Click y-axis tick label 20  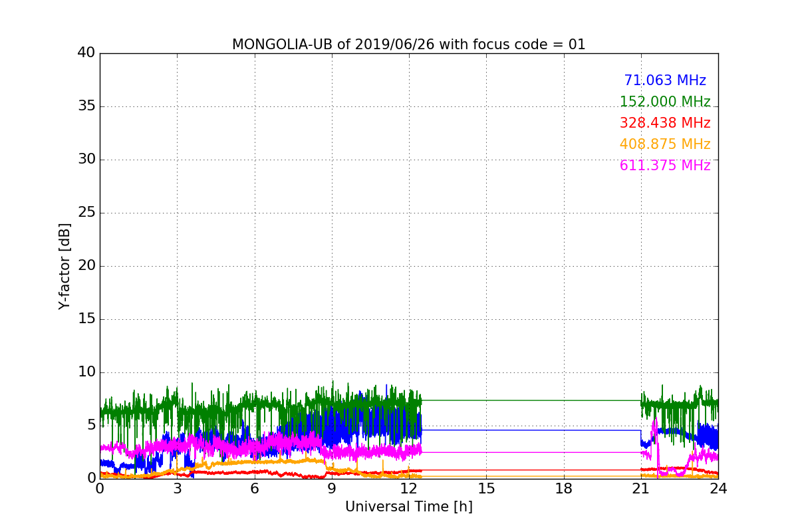(86, 266)
